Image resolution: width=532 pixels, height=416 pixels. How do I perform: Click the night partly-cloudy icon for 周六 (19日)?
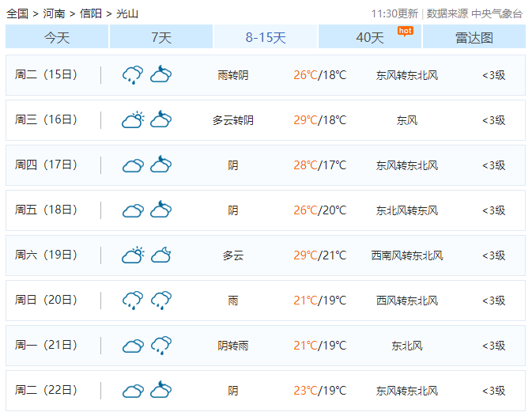click(x=161, y=255)
